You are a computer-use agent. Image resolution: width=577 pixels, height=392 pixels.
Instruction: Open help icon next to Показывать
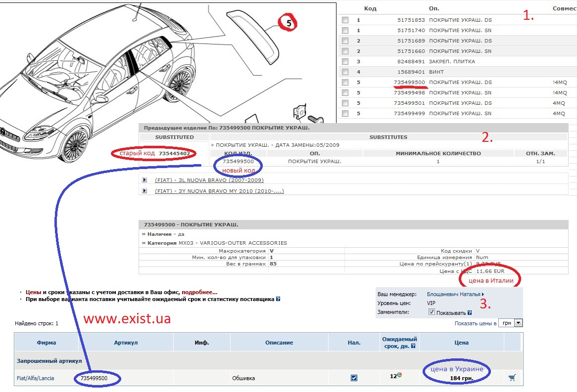point(469,312)
